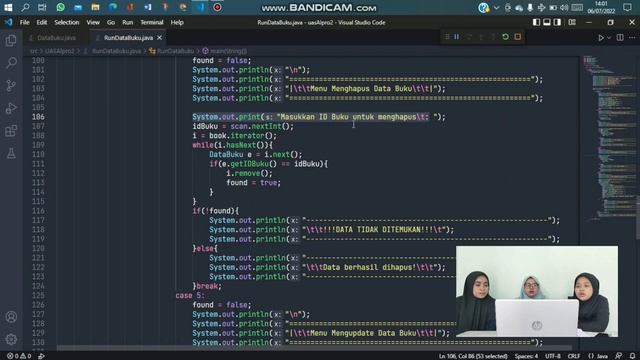Open the Search view in the activity bar
The width and height of the screenshot is (640, 360).
11,63
